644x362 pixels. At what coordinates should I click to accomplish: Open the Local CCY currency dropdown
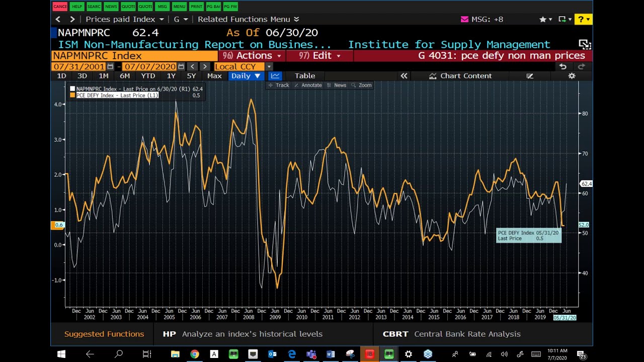(243, 66)
